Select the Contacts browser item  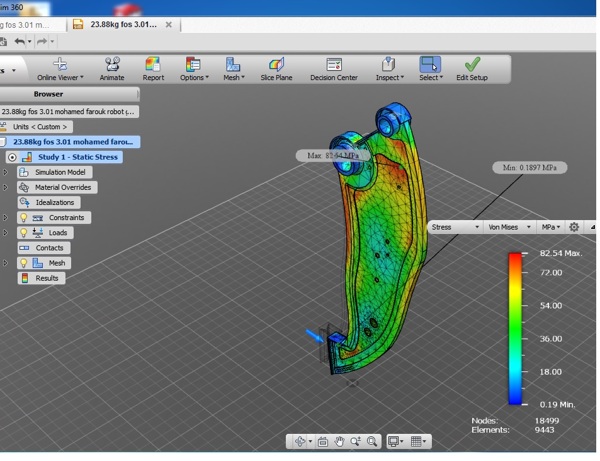pos(49,248)
